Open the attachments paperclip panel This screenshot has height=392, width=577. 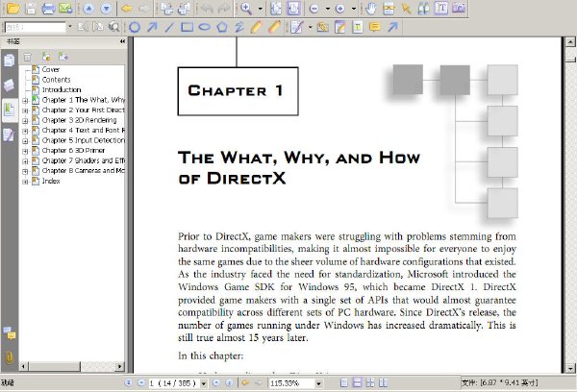[x=10, y=356]
